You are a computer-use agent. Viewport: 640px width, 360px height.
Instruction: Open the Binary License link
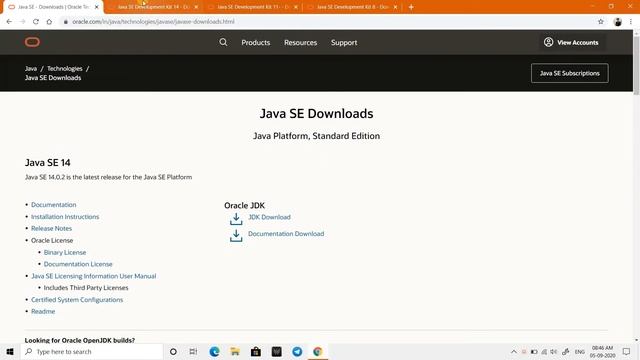65,252
